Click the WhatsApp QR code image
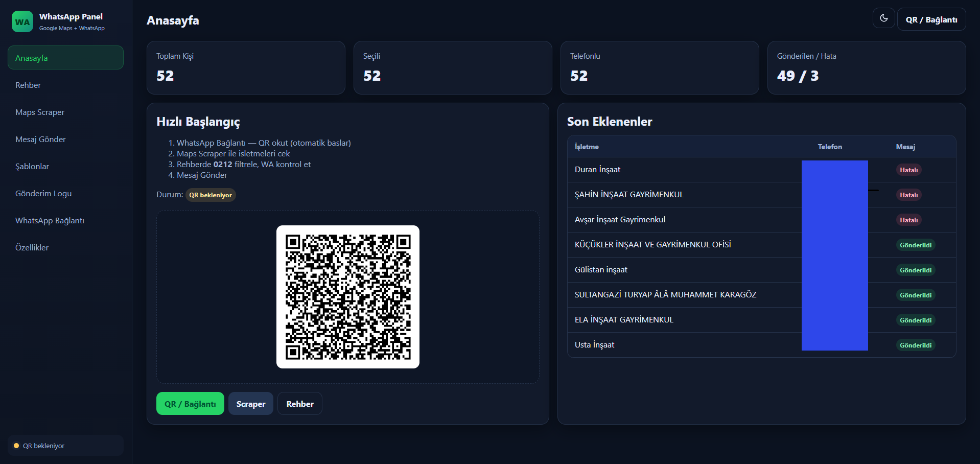This screenshot has height=464, width=980. [348, 297]
